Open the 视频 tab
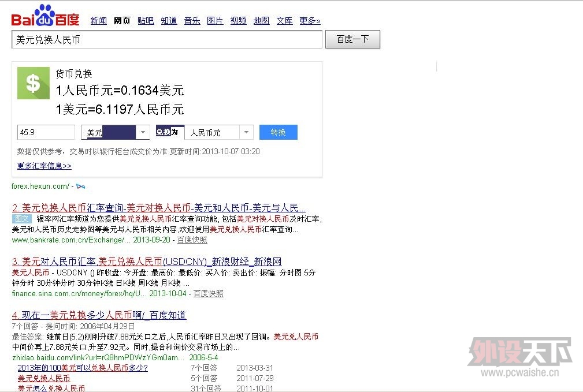The height and width of the screenshot is (392, 583). (x=238, y=21)
